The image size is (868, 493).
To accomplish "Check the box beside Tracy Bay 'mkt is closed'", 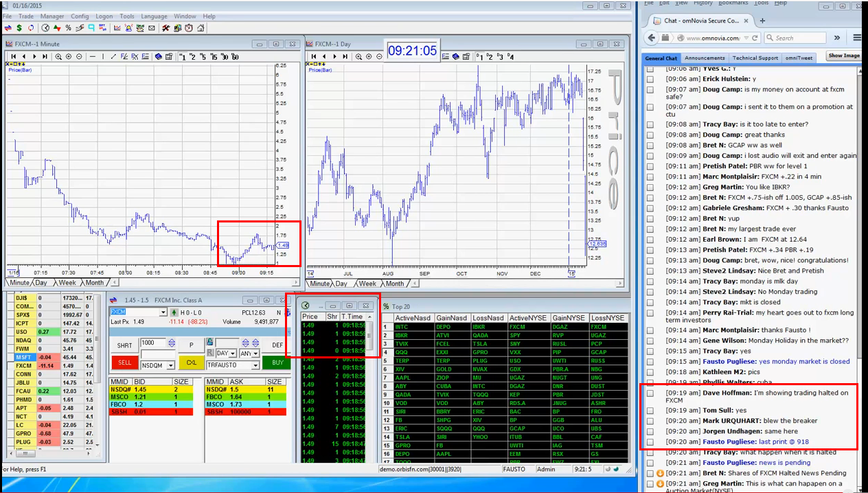I will pyautogui.click(x=650, y=302).
